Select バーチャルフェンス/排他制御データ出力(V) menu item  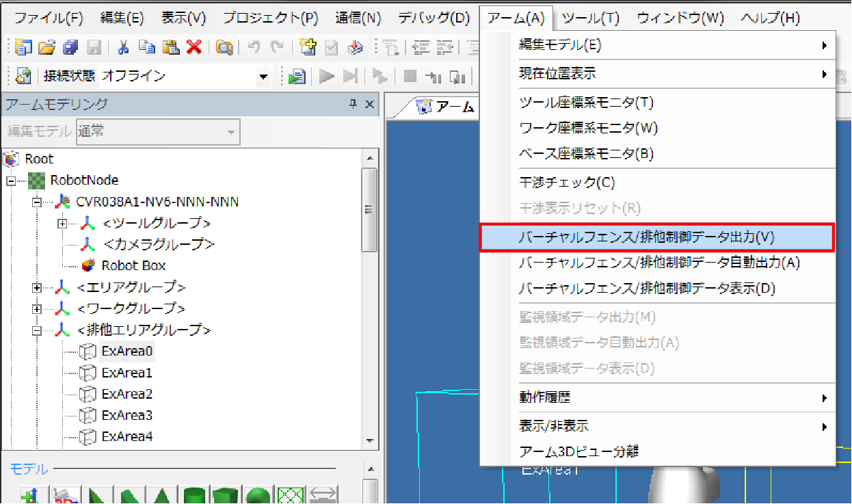click(646, 237)
